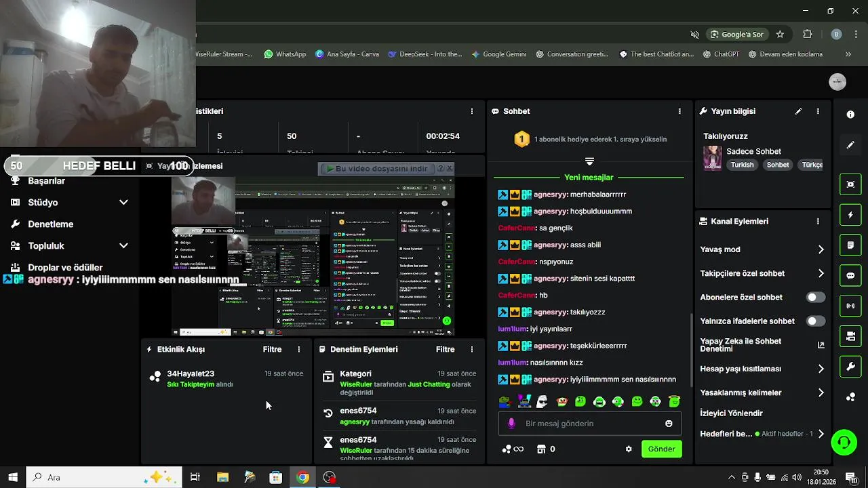Click the shop icon showing 0
The image size is (868, 488).
[546, 449]
